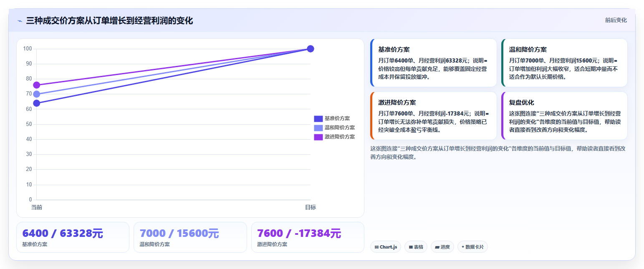Click the 激进降价方案 caption under 7600 card
The image size is (644, 269).
click(272, 244)
